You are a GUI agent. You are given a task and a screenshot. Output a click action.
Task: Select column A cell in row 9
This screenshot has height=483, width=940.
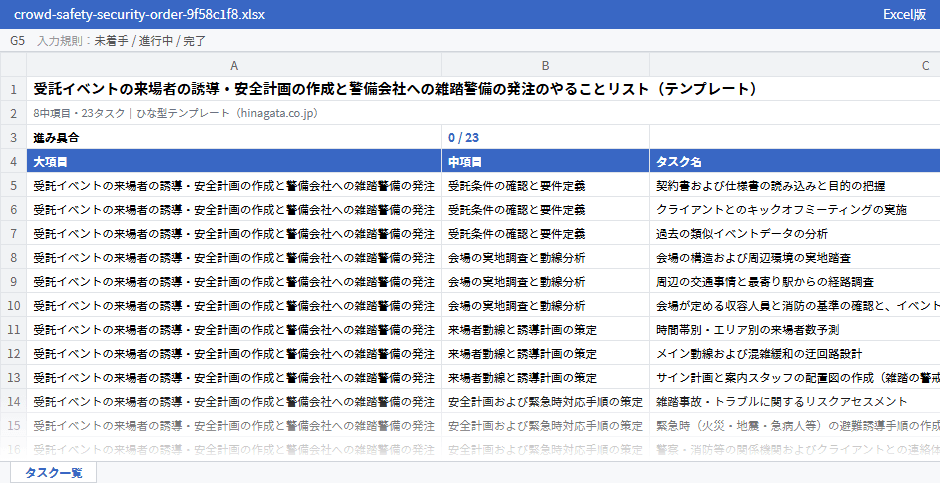[x=234, y=282]
